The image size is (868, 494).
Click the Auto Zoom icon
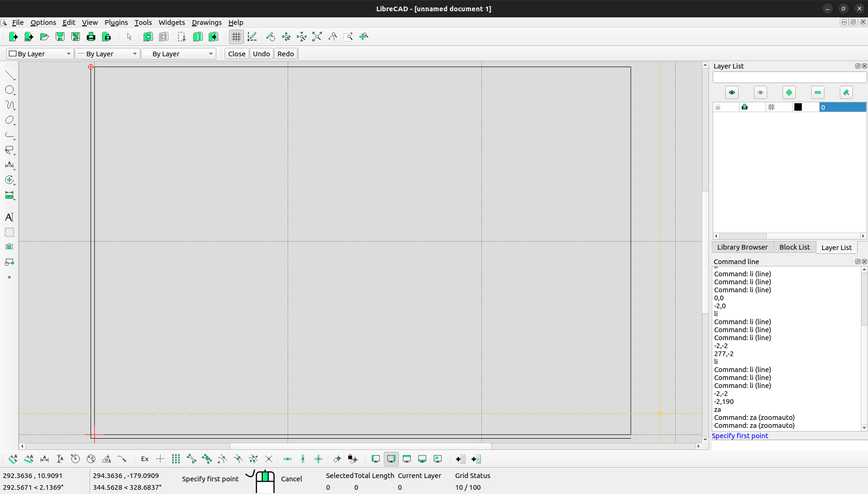coord(317,37)
